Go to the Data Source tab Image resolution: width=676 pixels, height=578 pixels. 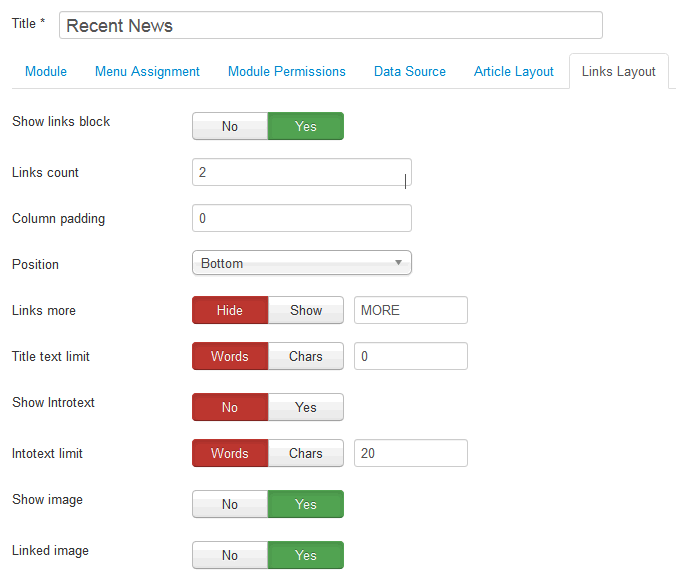click(x=410, y=71)
